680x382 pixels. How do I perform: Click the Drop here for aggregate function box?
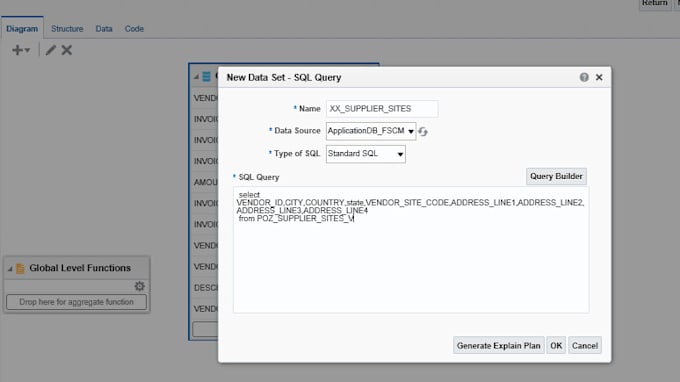click(76, 302)
